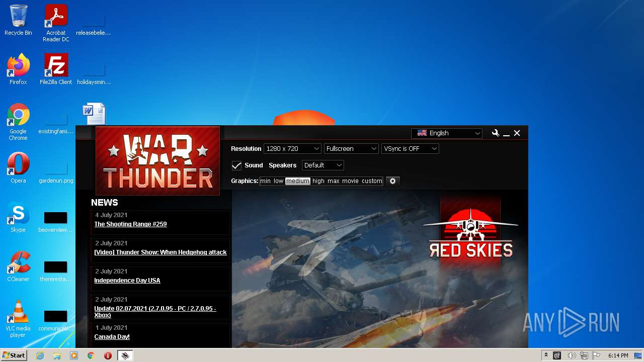Open Opera from the taskbar

108,355
